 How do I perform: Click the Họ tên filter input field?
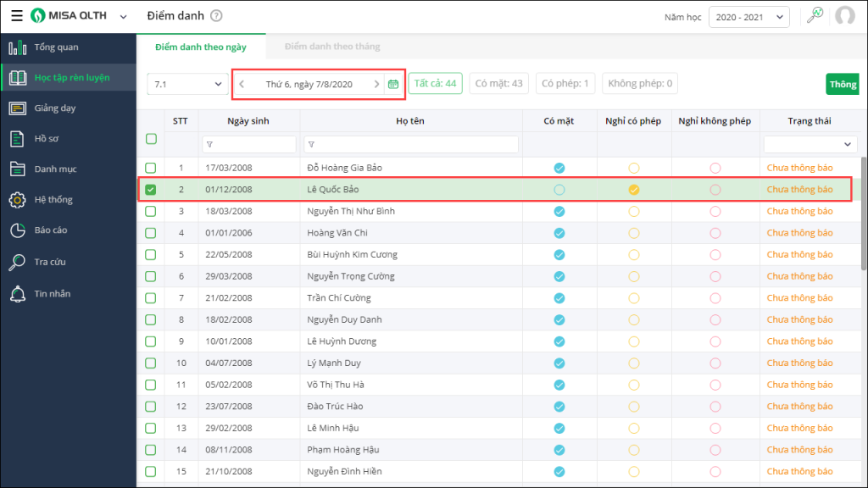pos(411,145)
